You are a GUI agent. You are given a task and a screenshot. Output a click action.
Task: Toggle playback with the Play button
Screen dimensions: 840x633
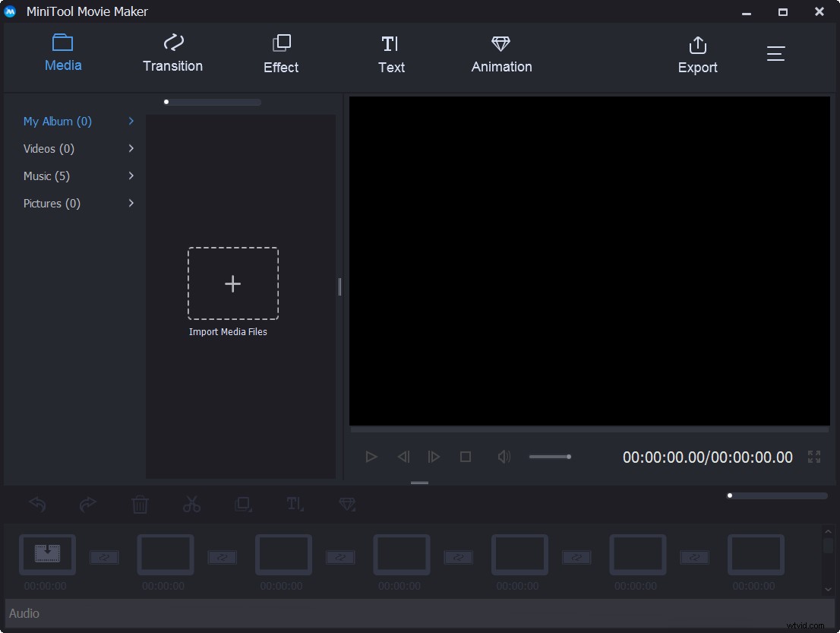[371, 457]
